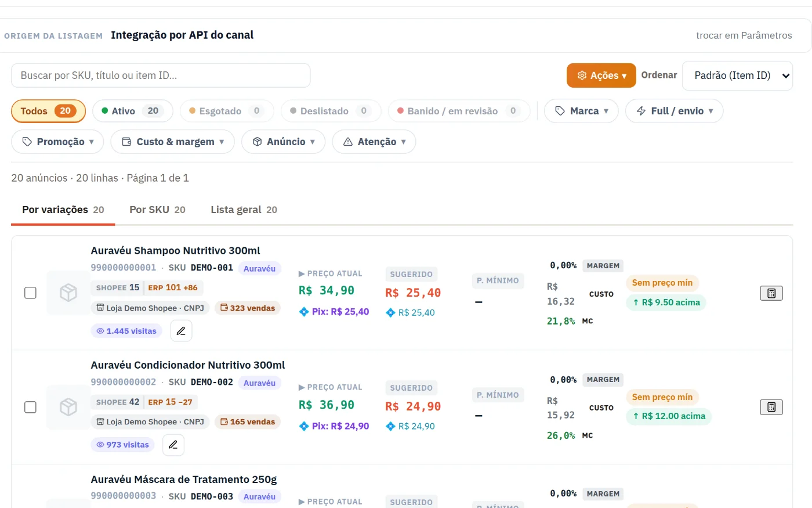Expand the Anúncio filter dropdown arrow
This screenshot has width=812, height=508.
(x=312, y=142)
